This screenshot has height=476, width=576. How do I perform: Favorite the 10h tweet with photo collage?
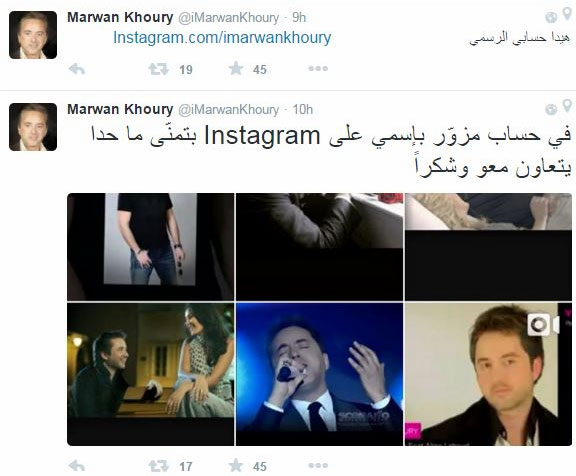pyautogui.click(x=236, y=465)
